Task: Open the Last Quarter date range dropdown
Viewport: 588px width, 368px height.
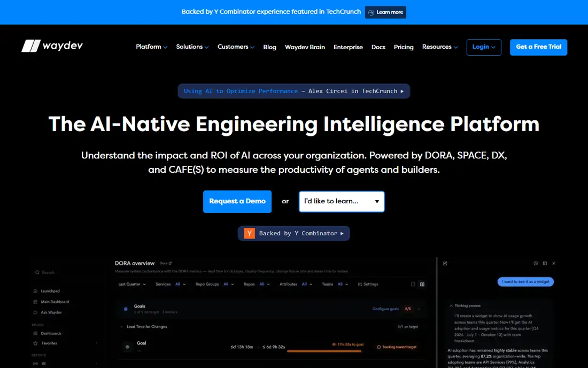Action: (x=132, y=285)
